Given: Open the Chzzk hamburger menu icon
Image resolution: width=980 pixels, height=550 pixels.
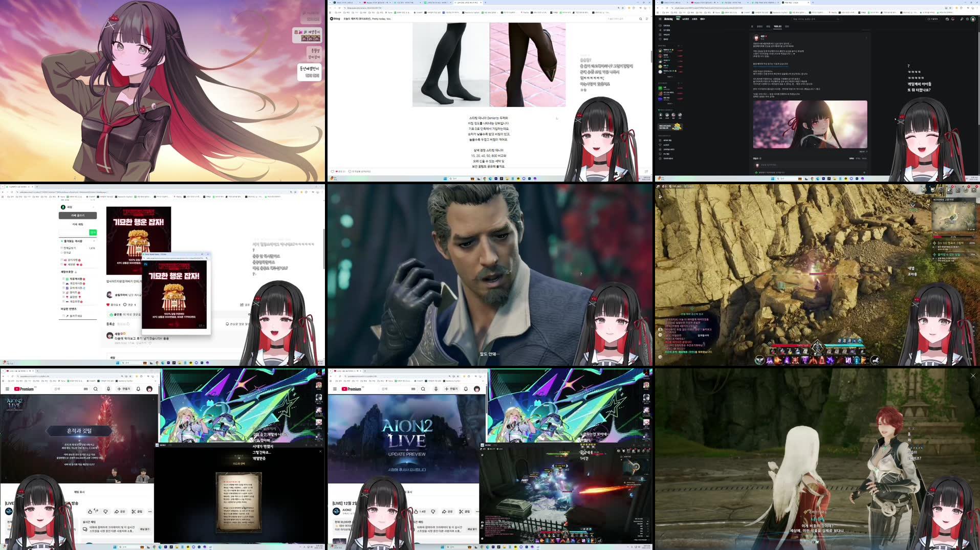Looking at the screenshot, I should [660, 19].
